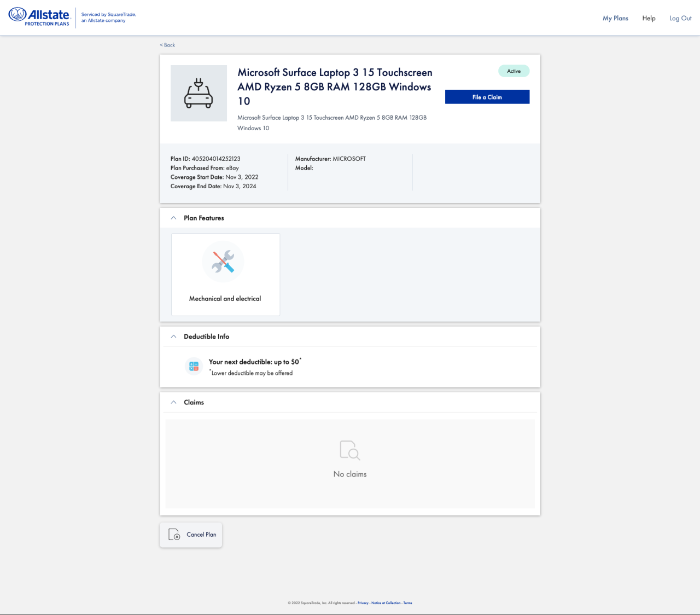Select the laptop plan charging-device thumbnail icon
The height and width of the screenshot is (615, 700).
tap(199, 93)
